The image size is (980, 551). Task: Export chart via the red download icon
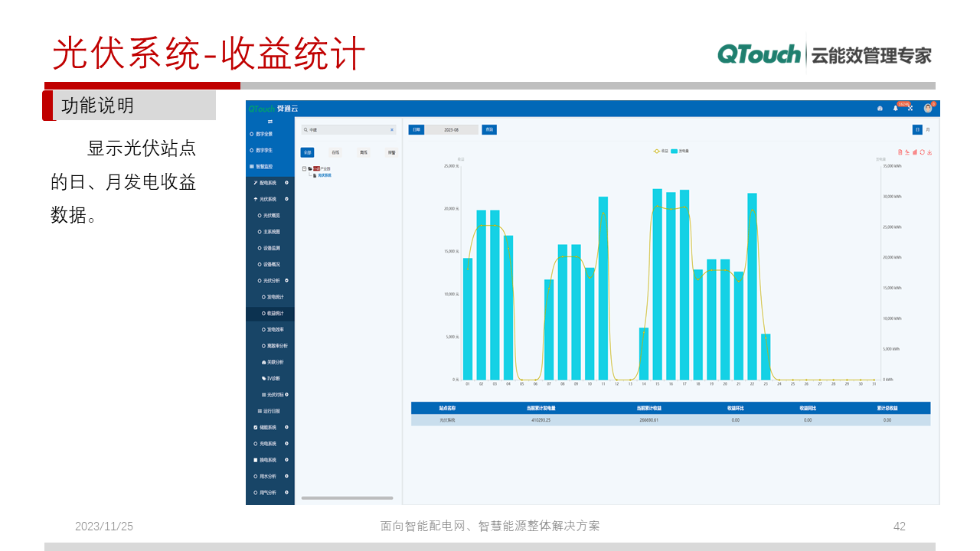coord(929,152)
